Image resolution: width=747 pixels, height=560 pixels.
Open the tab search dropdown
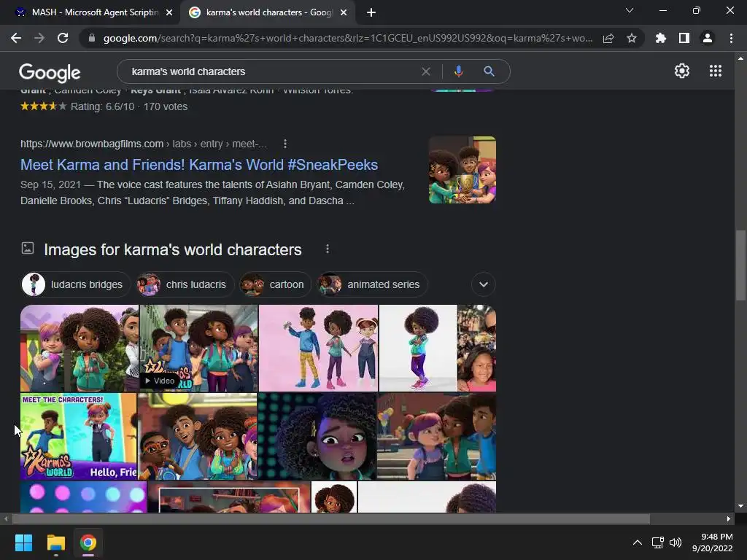click(x=630, y=10)
